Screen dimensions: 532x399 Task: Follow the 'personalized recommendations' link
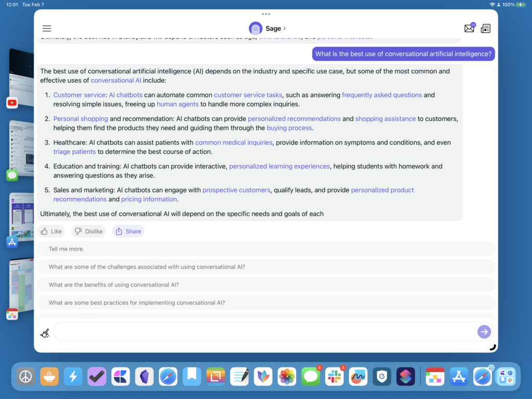pos(294,119)
